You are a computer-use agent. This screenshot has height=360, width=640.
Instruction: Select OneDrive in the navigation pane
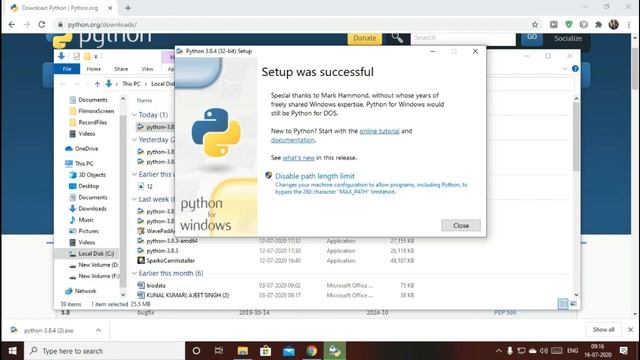pyautogui.click(x=86, y=149)
